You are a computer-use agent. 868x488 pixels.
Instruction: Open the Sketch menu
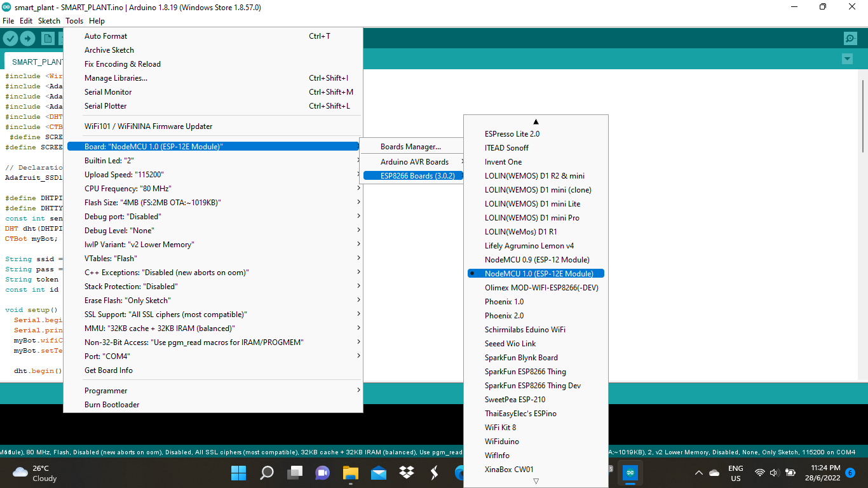pos(49,21)
